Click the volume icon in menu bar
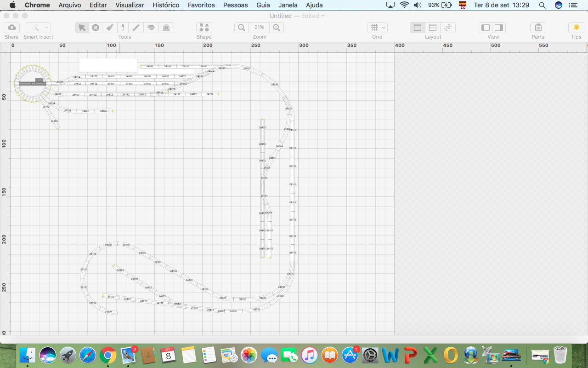This screenshot has width=588, height=368. pos(417,5)
